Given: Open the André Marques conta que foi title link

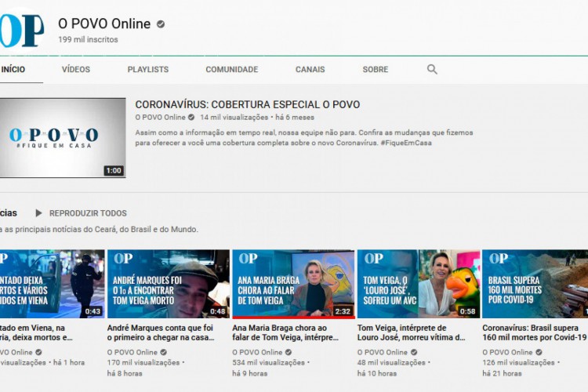Looking at the screenshot, I should (161, 332).
